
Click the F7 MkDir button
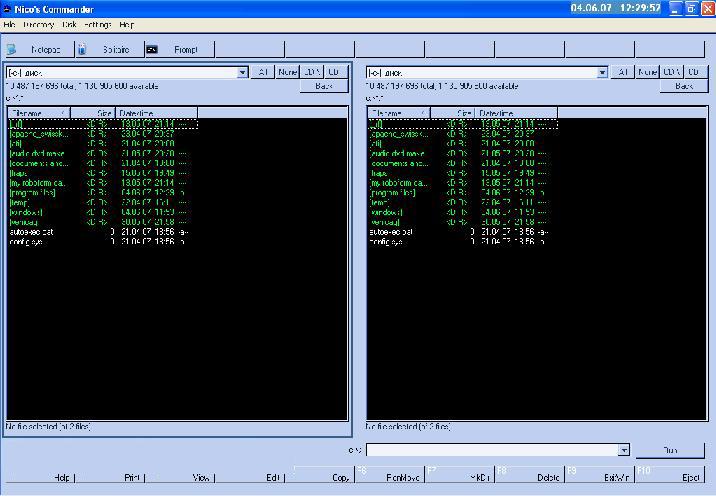point(460,475)
